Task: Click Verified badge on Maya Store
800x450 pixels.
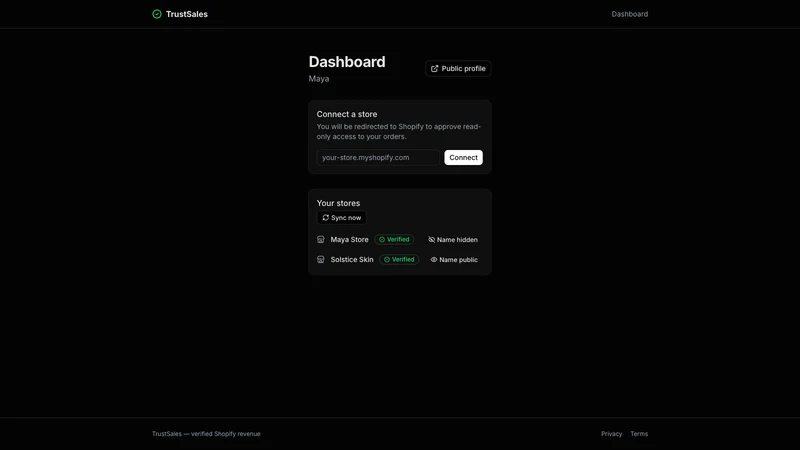Action: pos(394,239)
